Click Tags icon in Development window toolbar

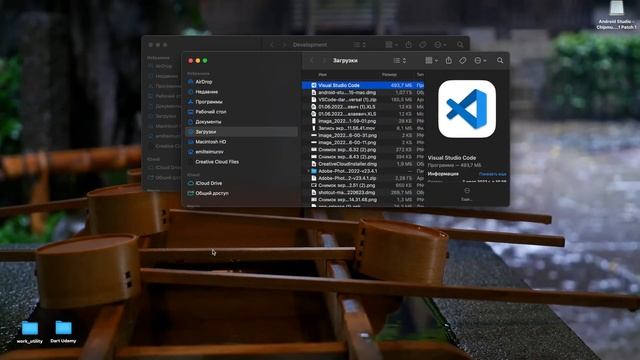[423, 44]
